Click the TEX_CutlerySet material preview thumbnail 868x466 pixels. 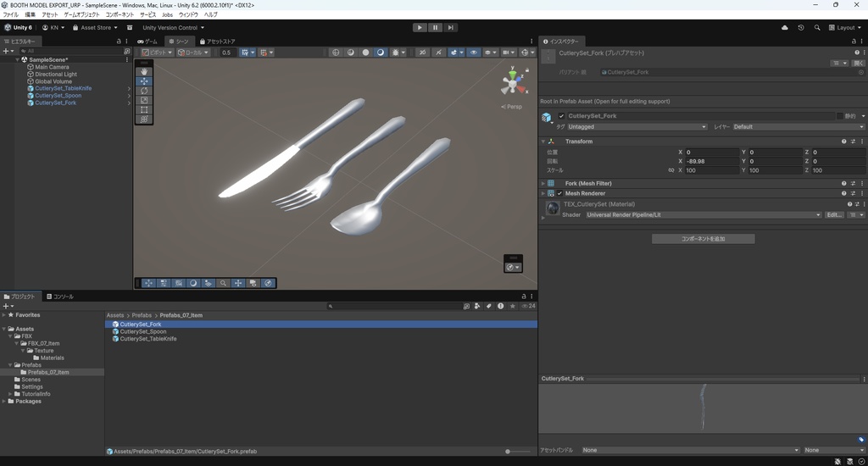point(553,208)
